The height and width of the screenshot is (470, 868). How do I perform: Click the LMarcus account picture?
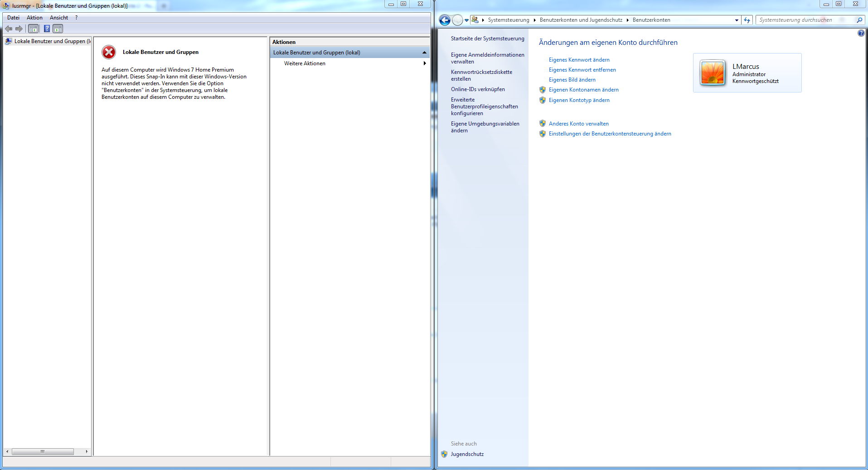click(x=713, y=73)
